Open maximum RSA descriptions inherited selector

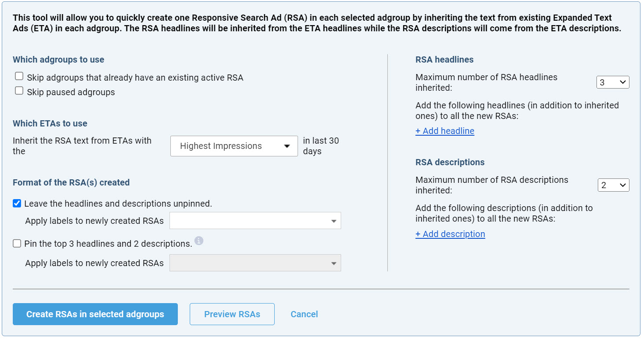613,185
